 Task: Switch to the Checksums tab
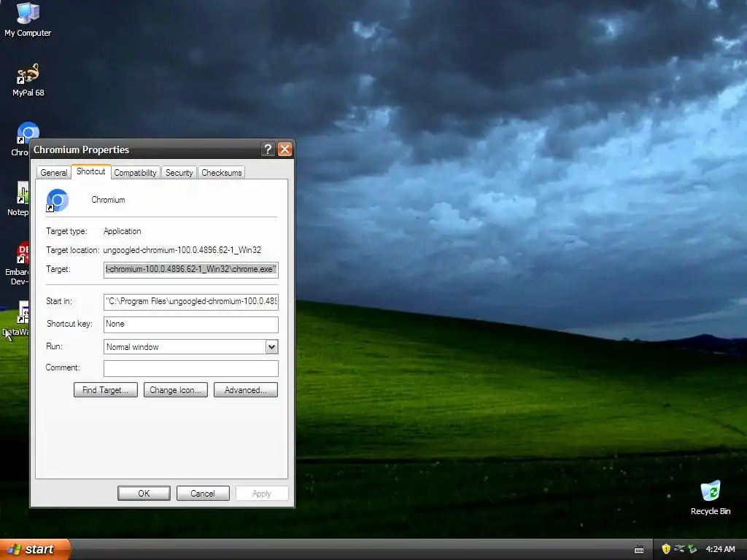[222, 172]
